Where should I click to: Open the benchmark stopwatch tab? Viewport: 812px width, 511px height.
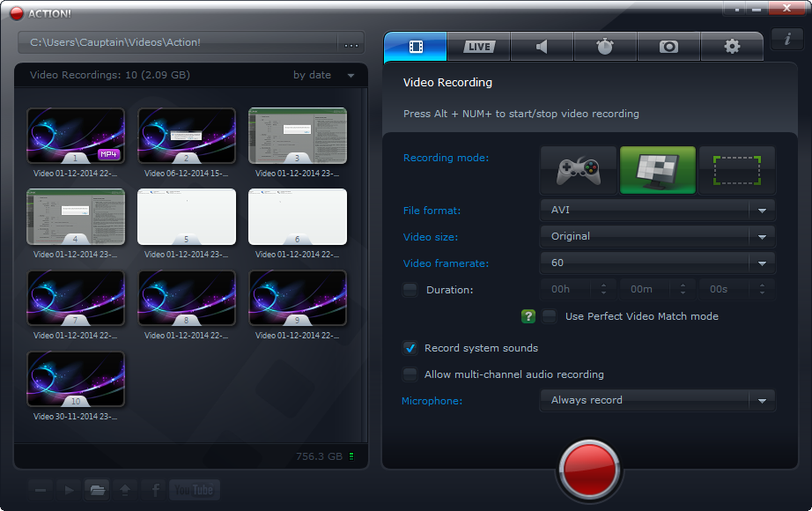coord(605,47)
